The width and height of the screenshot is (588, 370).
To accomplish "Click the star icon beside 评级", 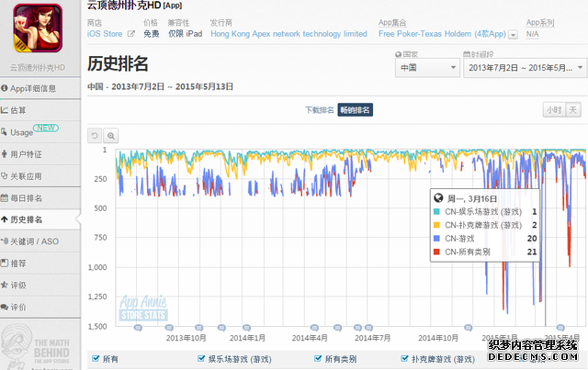I will [5, 285].
